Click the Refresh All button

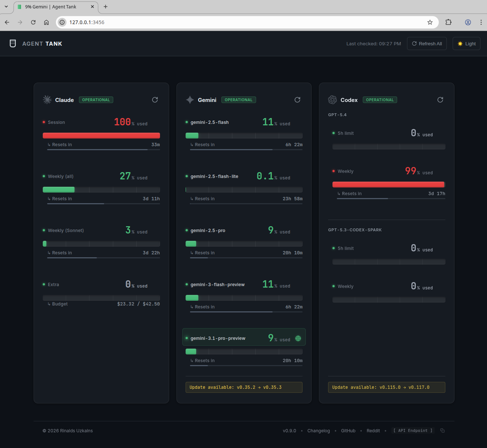tap(427, 43)
